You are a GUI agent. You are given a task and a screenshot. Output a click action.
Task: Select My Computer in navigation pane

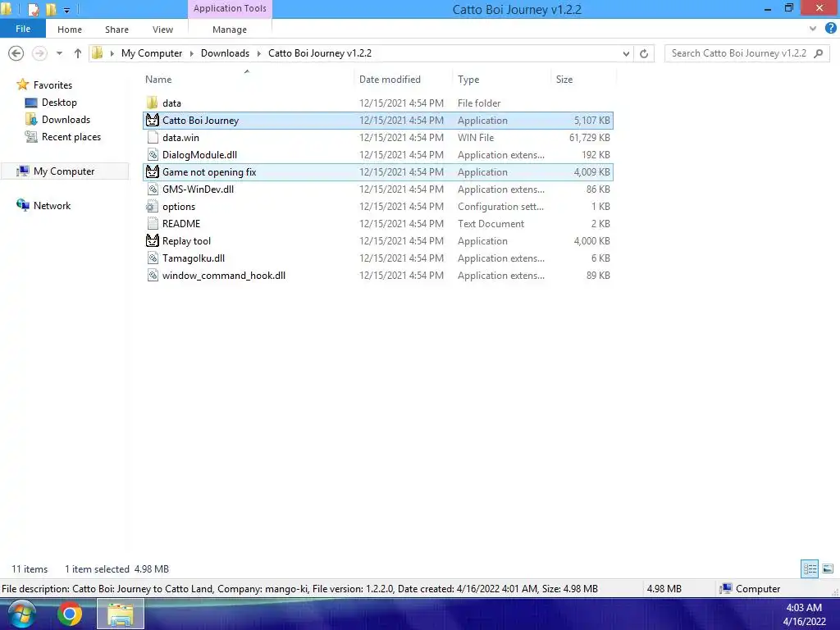click(64, 171)
